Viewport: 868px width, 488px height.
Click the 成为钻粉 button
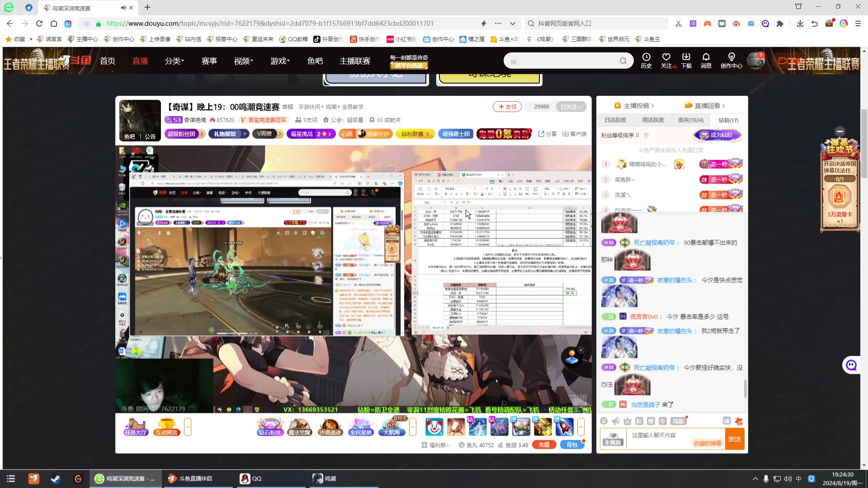tap(717, 135)
